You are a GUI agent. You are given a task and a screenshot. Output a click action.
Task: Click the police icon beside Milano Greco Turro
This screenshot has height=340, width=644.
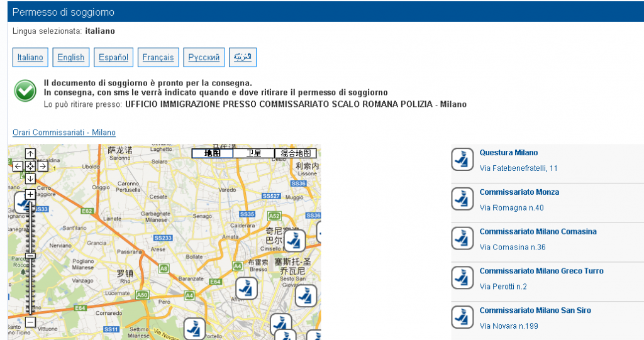[462, 278]
